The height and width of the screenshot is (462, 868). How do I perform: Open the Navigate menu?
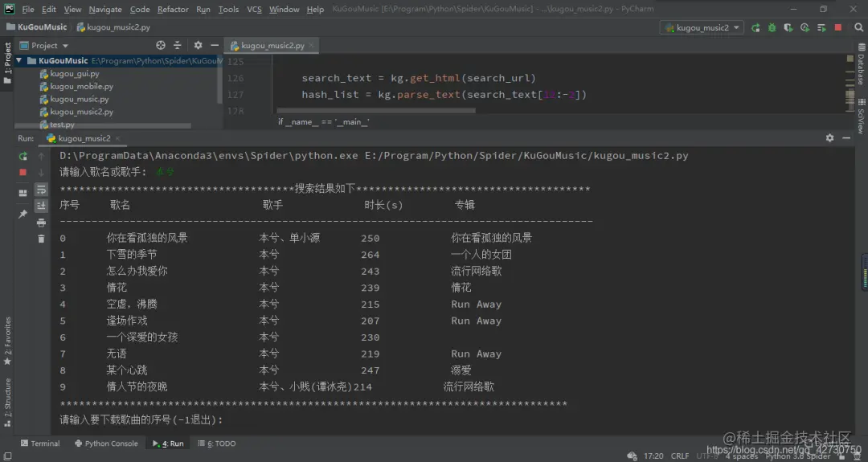click(x=105, y=10)
